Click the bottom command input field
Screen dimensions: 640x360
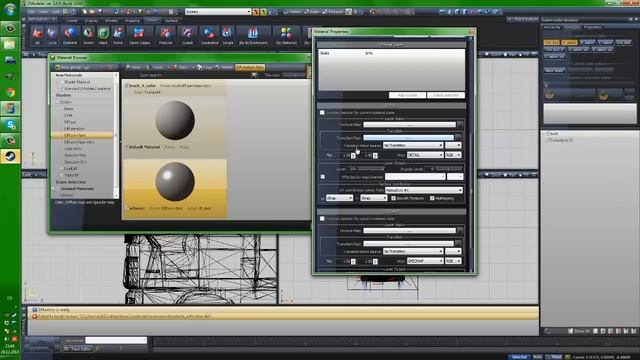coord(116,340)
